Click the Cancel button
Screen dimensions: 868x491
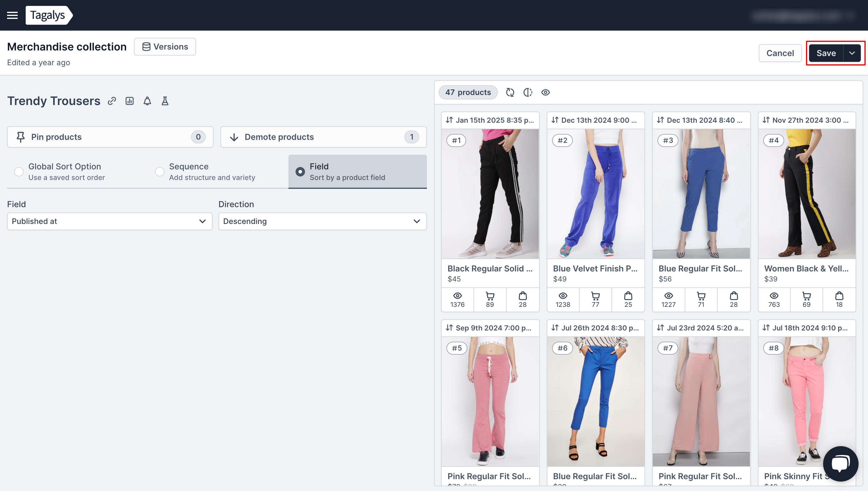tap(780, 53)
